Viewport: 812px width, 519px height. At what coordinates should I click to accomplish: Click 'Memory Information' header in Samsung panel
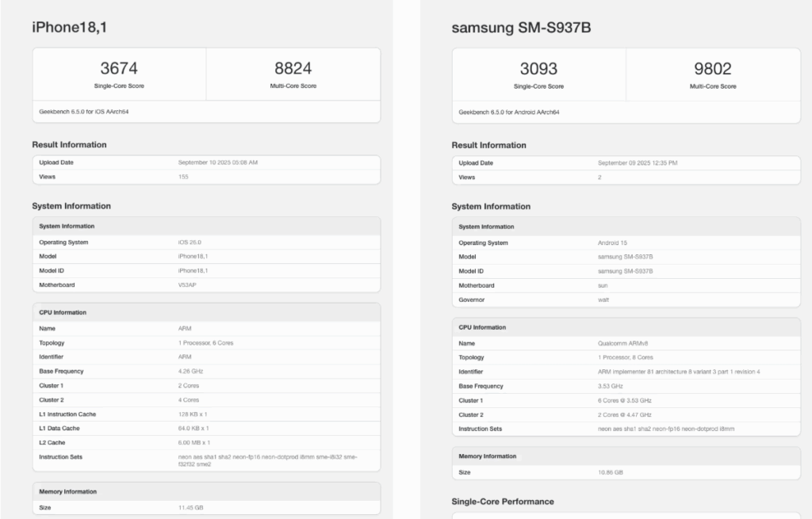click(488, 456)
